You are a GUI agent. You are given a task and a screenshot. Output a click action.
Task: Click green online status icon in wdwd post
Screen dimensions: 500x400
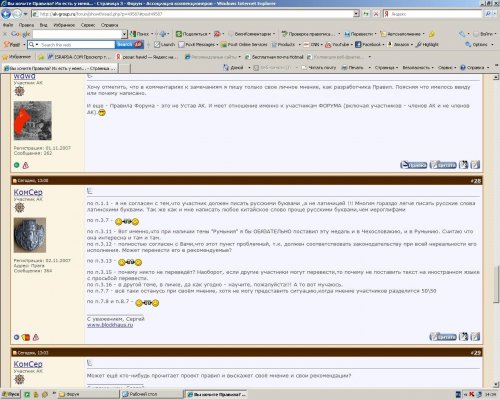(x=16, y=165)
